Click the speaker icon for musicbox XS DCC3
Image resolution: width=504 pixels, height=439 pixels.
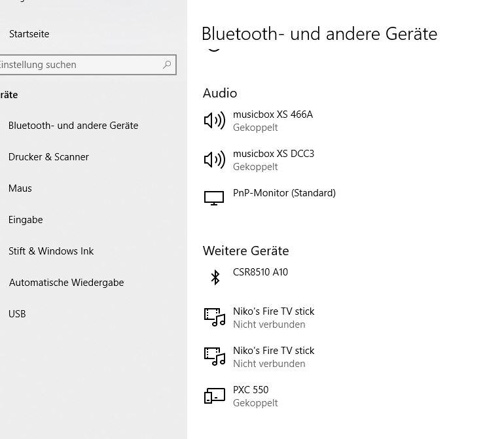point(215,160)
